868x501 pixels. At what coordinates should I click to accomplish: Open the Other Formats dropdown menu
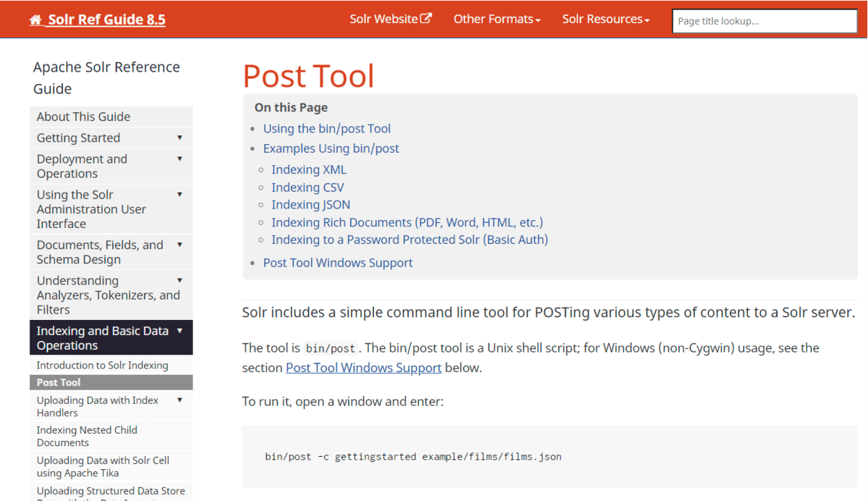pos(497,20)
